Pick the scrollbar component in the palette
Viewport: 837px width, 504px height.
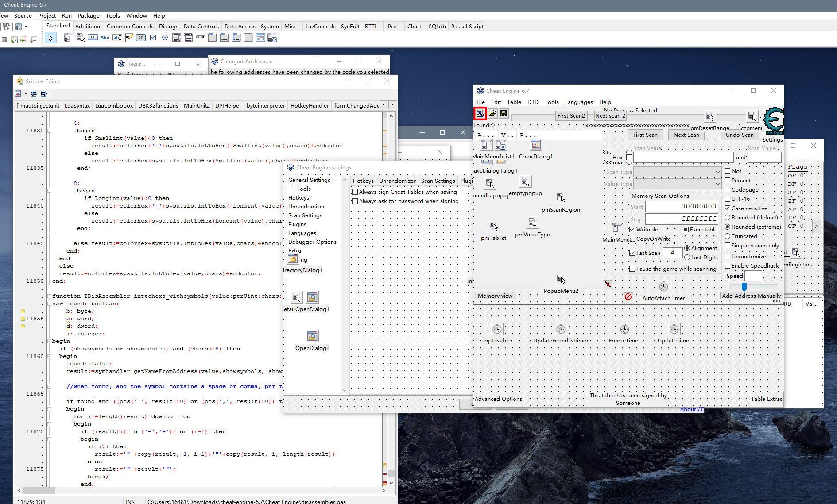pyautogui.click(x=201, y=37)
